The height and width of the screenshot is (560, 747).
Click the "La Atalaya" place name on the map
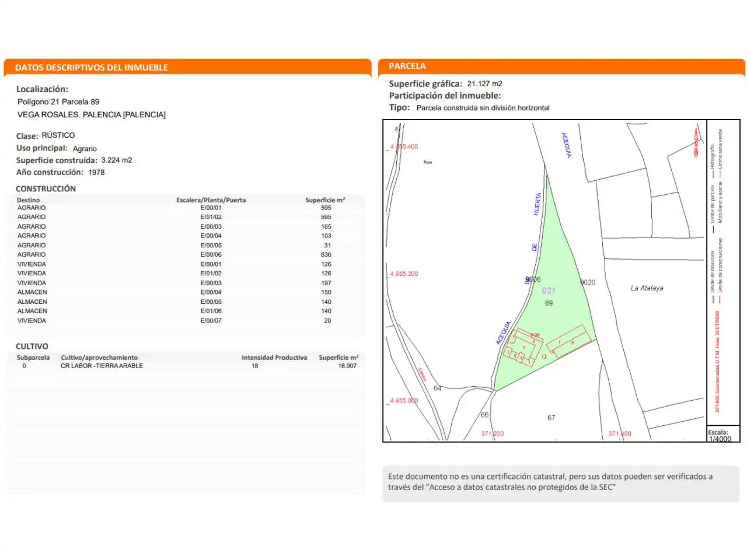[x=647, y=288]
